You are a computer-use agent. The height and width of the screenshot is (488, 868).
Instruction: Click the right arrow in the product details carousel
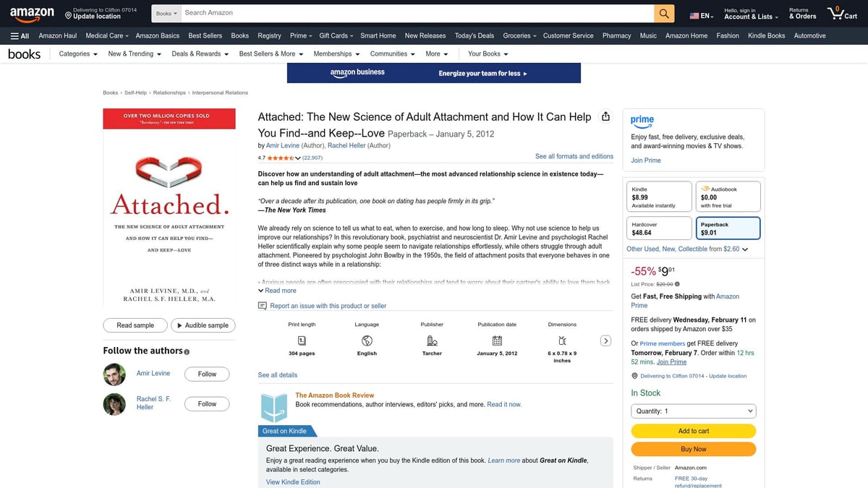click(605, 340)
